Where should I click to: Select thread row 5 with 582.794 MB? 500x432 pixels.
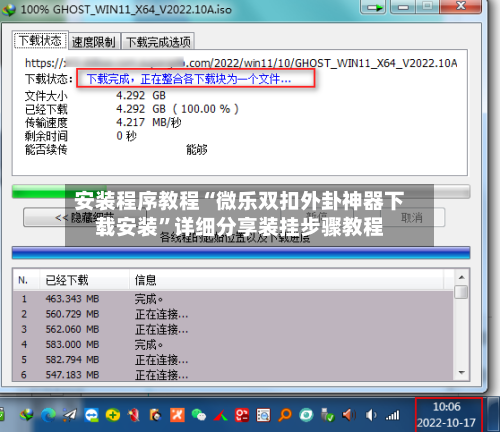click(x=233, y=360)
